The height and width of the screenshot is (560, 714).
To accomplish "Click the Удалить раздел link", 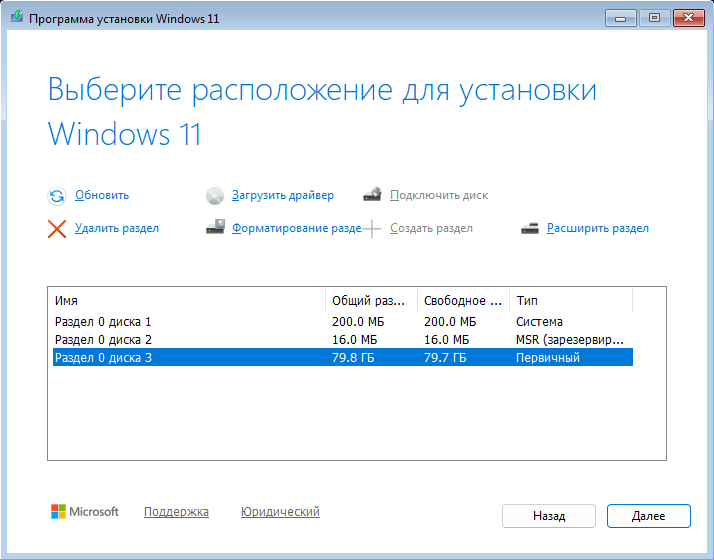I will 117,228.
